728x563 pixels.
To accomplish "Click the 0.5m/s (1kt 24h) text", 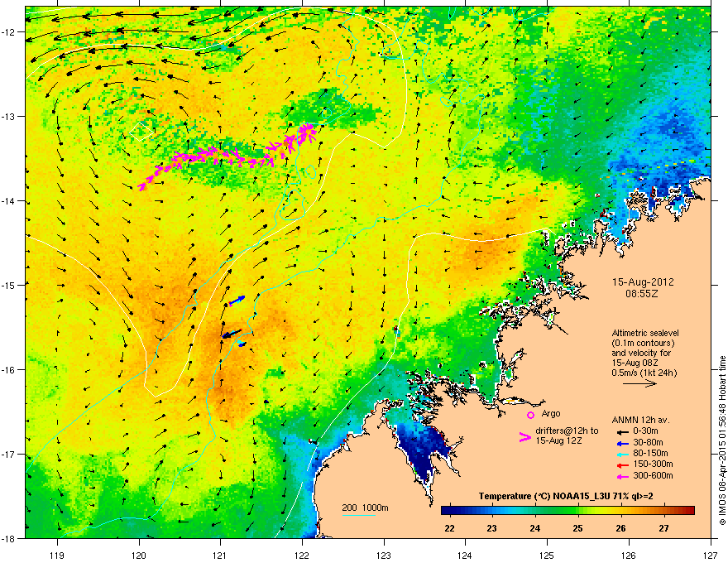I will [644, 373].
